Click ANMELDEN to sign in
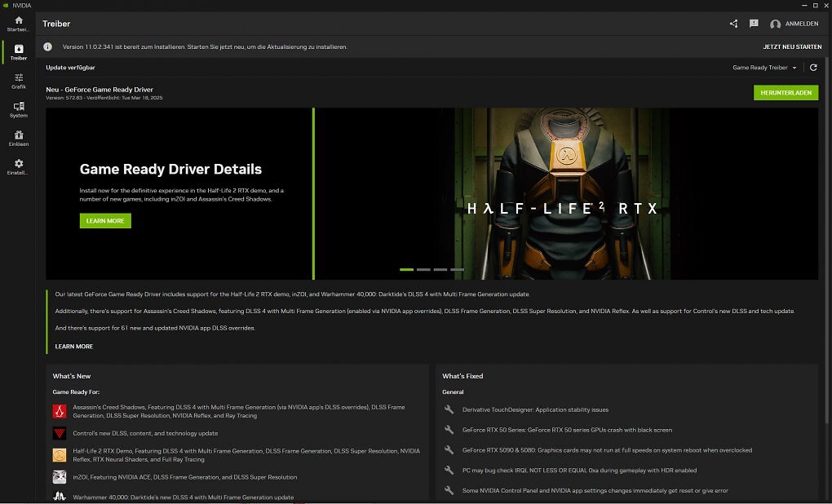The image size is (832, 504). 802,24
